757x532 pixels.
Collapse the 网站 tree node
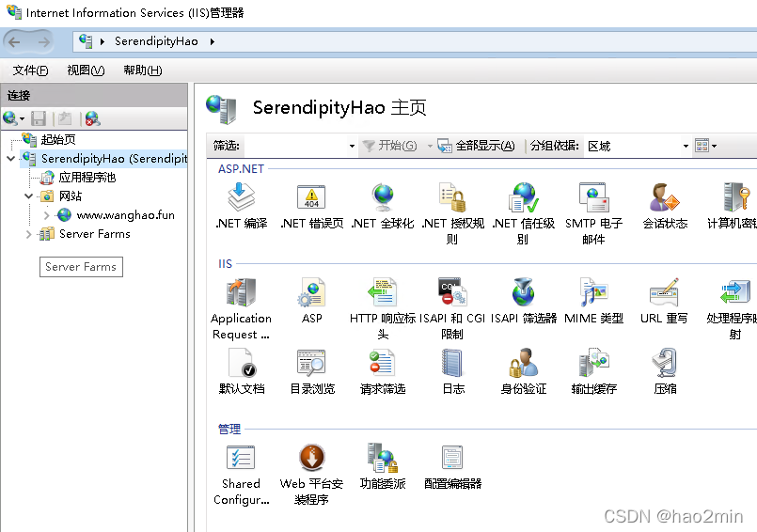pos(28,196)
